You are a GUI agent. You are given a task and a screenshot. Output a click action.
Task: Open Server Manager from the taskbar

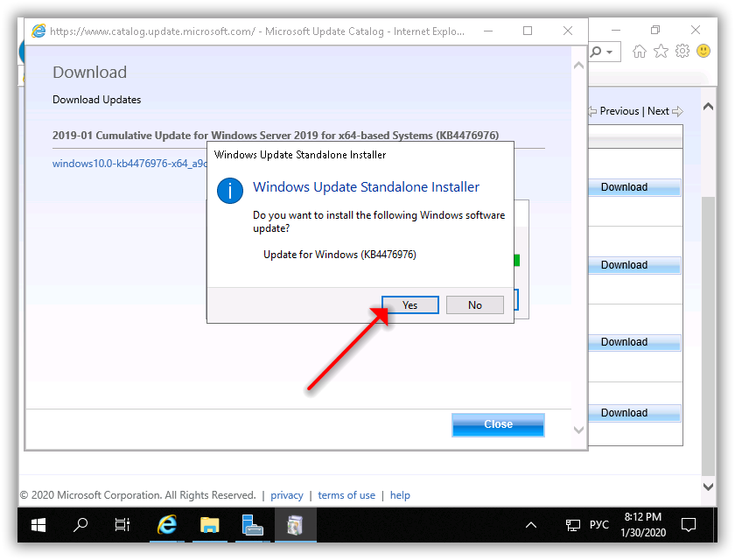click(252, 525)
